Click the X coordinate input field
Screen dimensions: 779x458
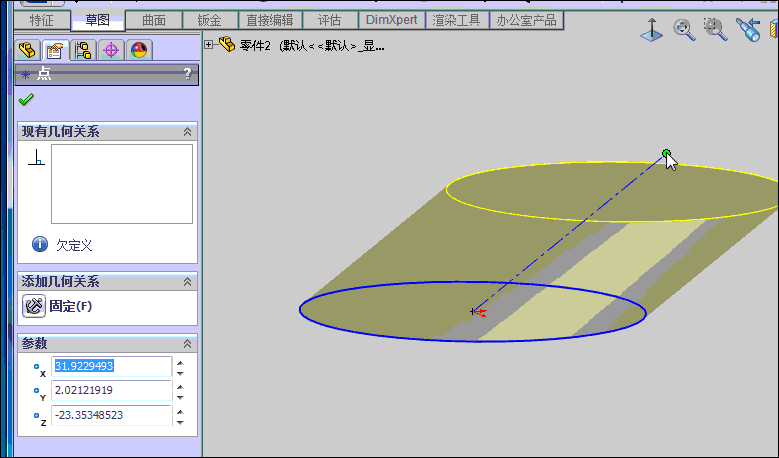pos(111,366)
